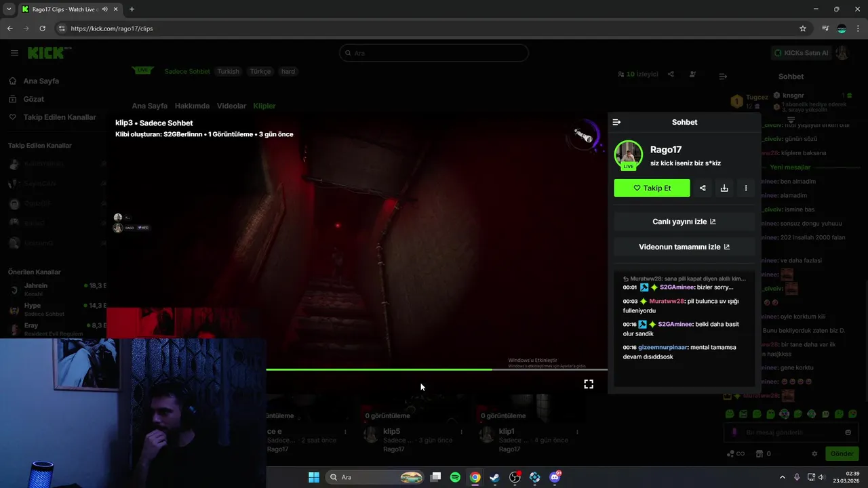Click Rago17's live avatar in the clip panel
868x488 pixels.
coord(629,155)
